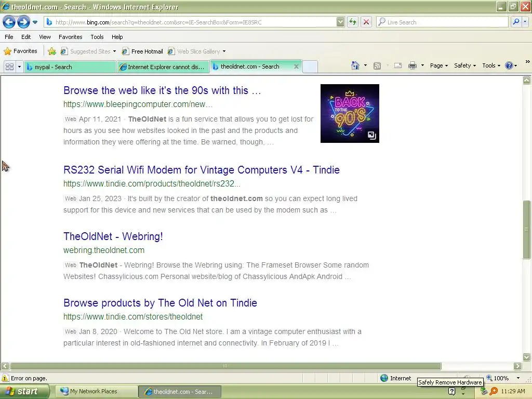Show Quick Tabs grid view icon
Image resolution: width=532 pixels, height=399 pixels.
pyautogui.click(x=9, y=67)
